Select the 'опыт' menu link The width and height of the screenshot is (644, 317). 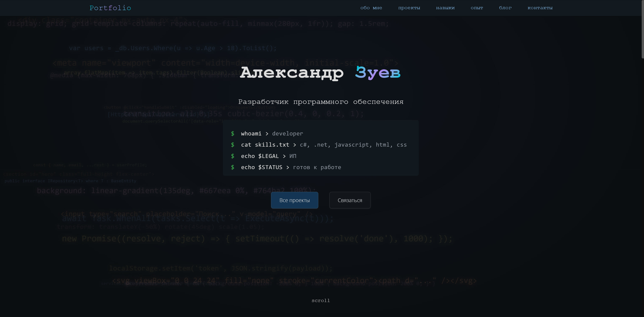click(477, 8)
